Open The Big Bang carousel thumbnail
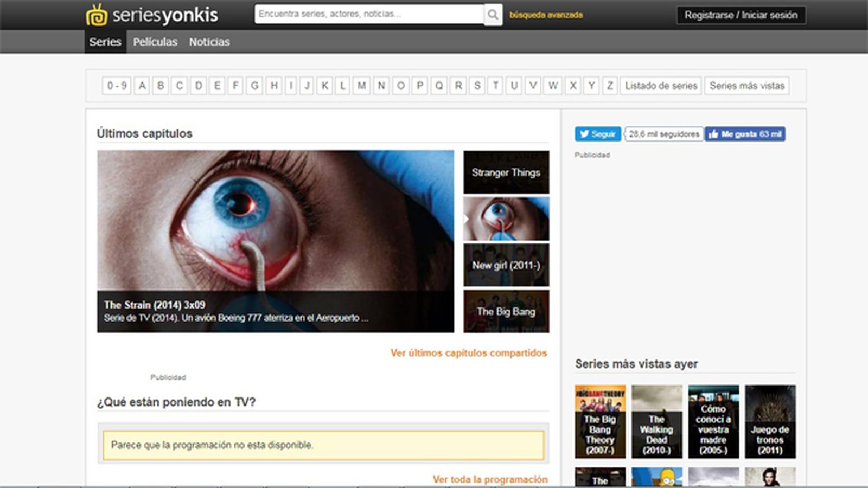Image resolution: width=868 pixels, height=488 pixels. [506, 312]
